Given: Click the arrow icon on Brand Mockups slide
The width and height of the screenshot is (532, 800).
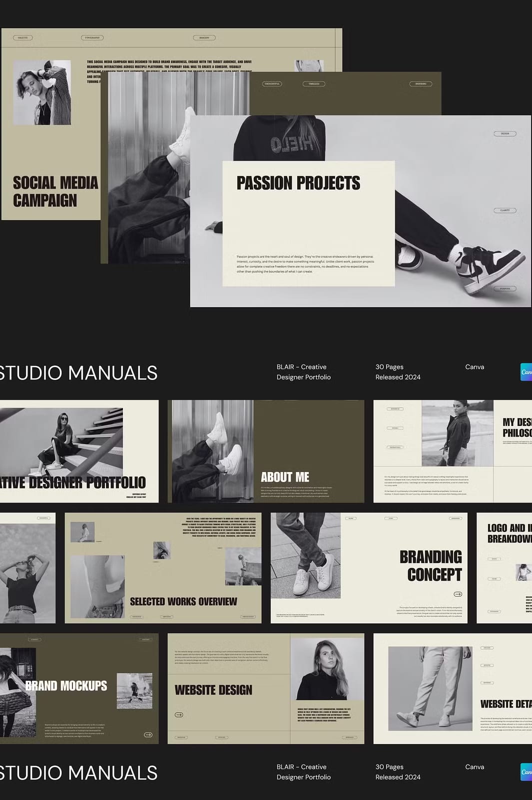Looking at the screenshot, I should [148, 734].
